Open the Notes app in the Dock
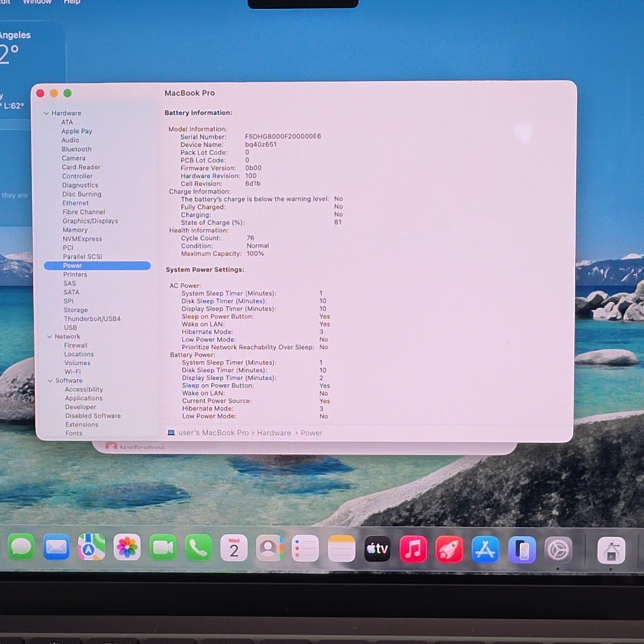This screenshot has width=644, height=644. click(341, 548)
